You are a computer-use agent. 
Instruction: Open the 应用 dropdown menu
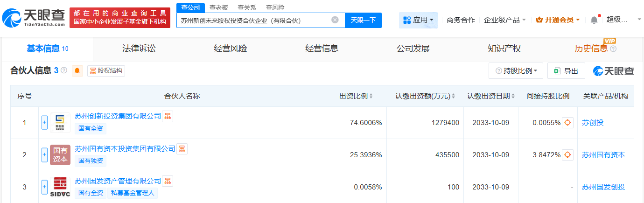418,20
